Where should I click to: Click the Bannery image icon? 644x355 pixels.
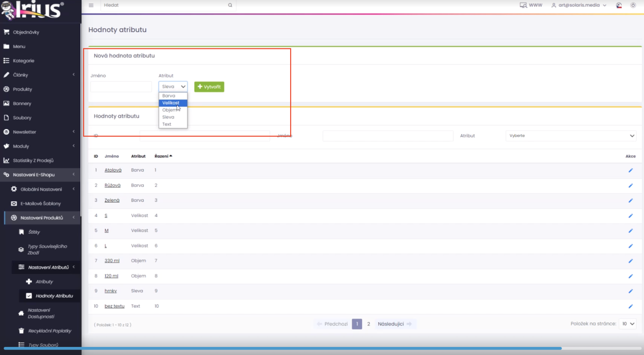point(6,103)
